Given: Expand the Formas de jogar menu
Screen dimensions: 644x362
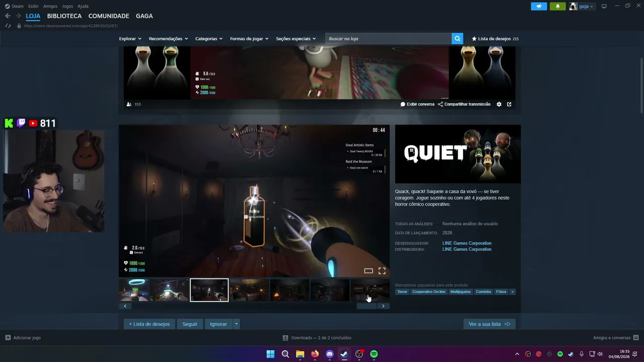Looking at the screenshot, I should [250, 39].
